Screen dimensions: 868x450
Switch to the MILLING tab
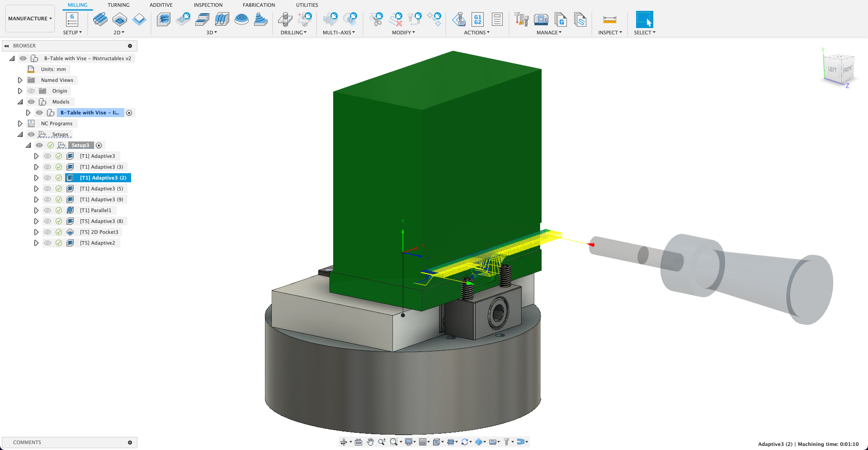coord(77,5)
